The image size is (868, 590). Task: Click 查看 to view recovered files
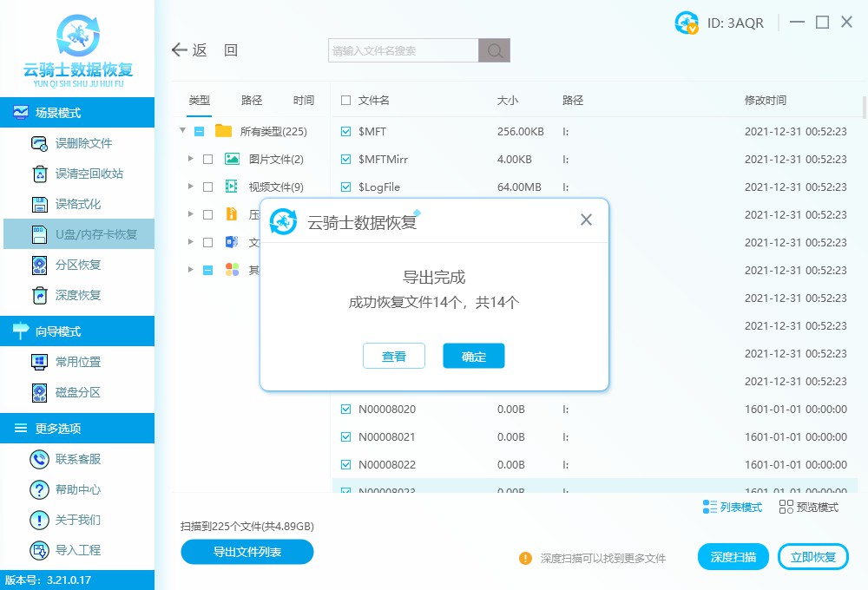tap(394, 356)
